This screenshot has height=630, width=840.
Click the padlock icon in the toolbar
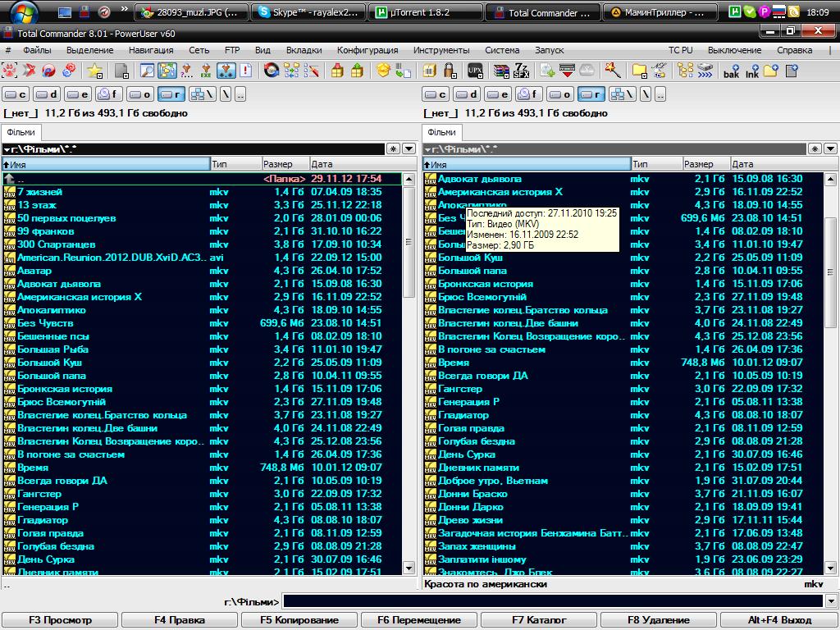point(450,71)
